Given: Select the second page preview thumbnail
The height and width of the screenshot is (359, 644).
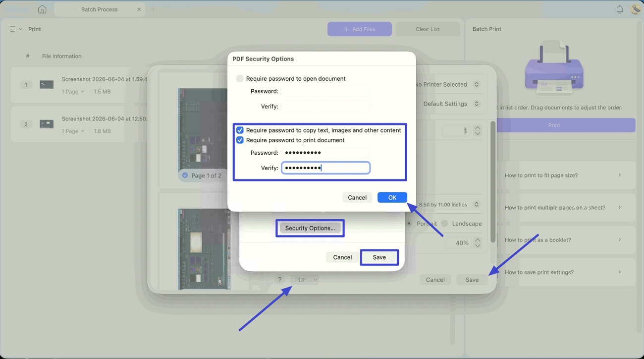Looking at the screenshot, I should coord(204,249).
